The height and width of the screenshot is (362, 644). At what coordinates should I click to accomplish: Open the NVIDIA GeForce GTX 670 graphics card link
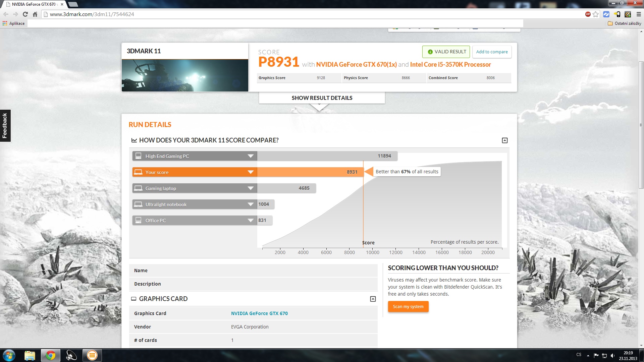point(259,313)
